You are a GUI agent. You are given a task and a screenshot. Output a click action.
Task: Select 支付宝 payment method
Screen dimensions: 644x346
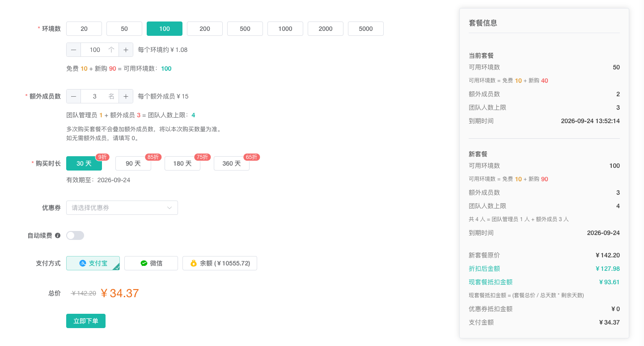[93, 263]
